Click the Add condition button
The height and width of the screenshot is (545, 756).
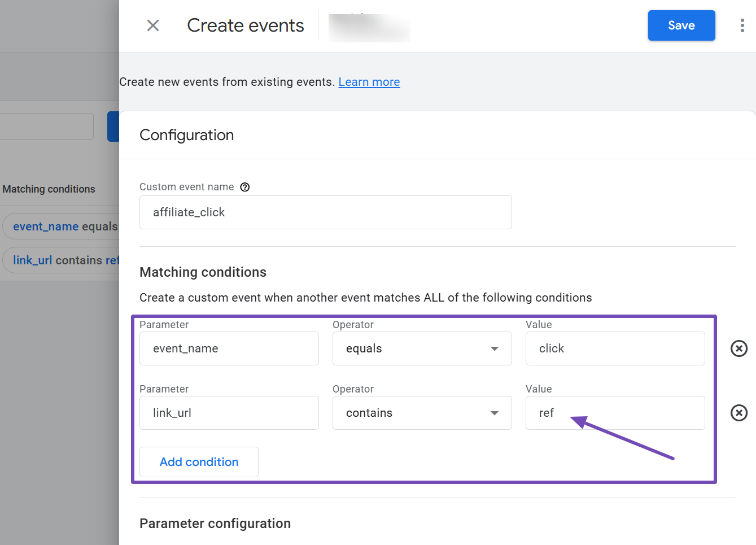tap(199, 462)
